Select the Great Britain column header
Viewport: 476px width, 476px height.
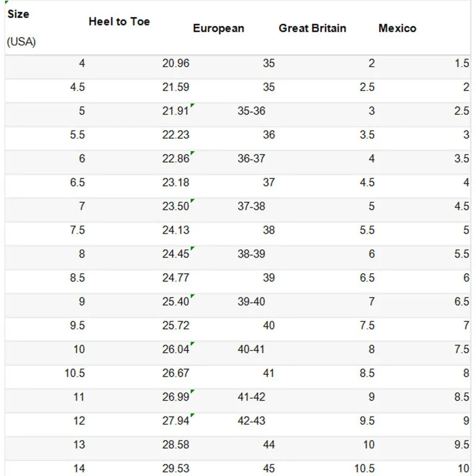click(x=312, y=28)
